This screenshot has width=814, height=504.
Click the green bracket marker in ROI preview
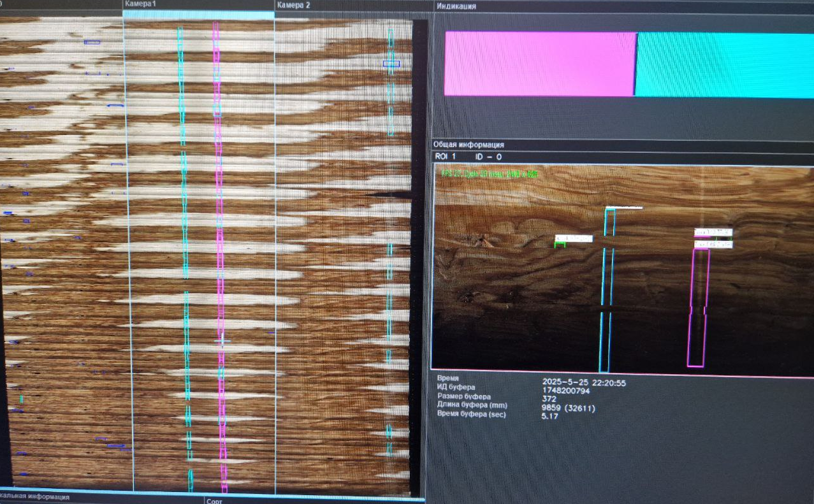pyautogui.click(x=560, y=243)
